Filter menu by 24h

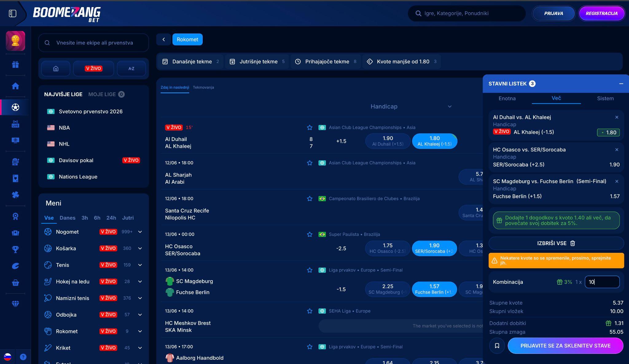point(111,218)
